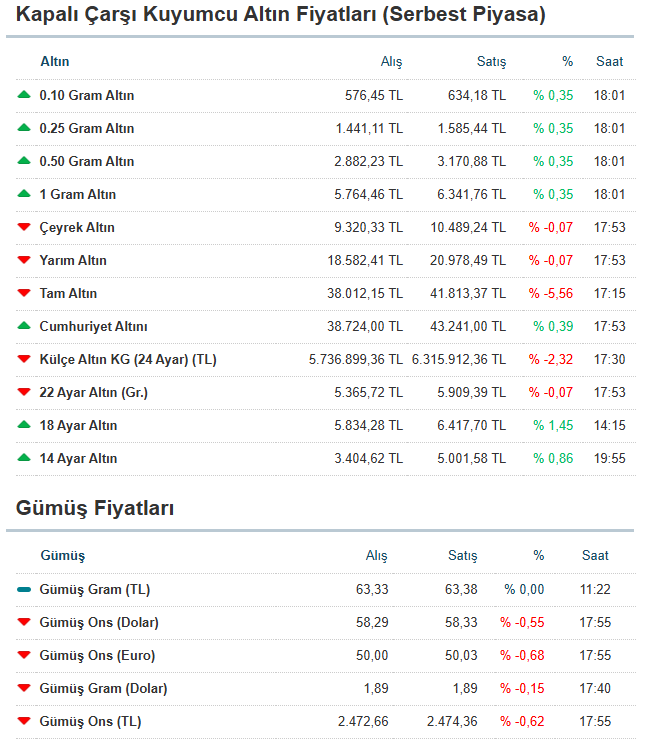Click the Kapalı Çarşı Kuyumcu Altın Fiyatları heading

[x=281, y=15]
